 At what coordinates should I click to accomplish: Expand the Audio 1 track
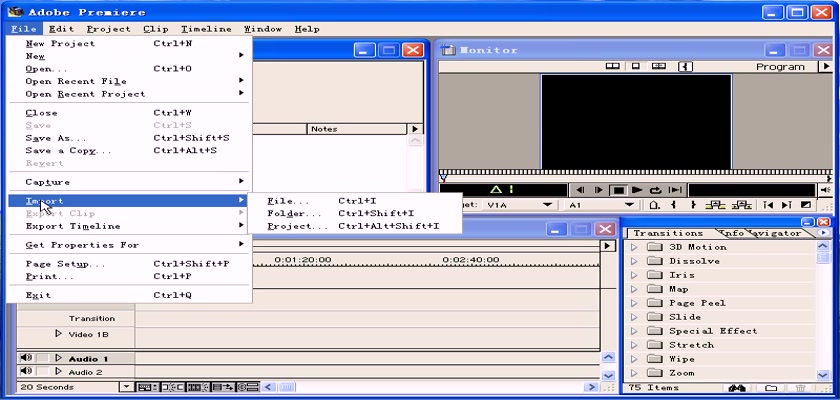point(59,358)
